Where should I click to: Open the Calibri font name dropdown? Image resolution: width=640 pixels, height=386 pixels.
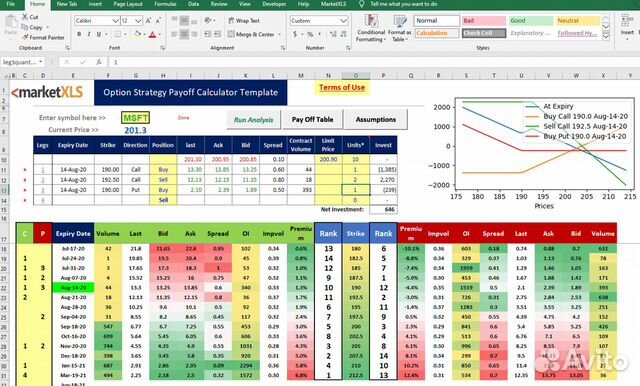116,20
